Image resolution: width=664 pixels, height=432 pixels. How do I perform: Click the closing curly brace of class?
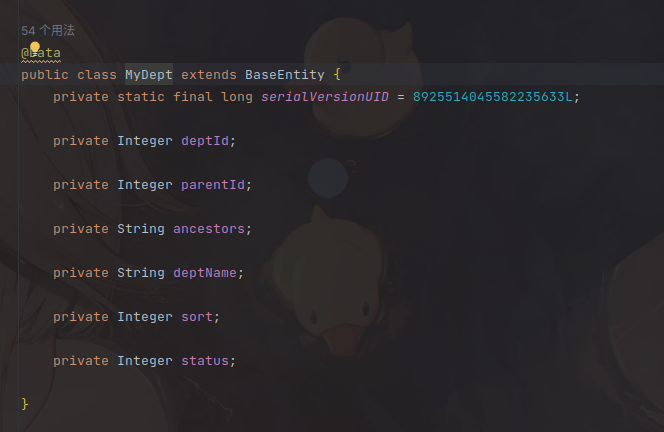[x=25, y=404]
